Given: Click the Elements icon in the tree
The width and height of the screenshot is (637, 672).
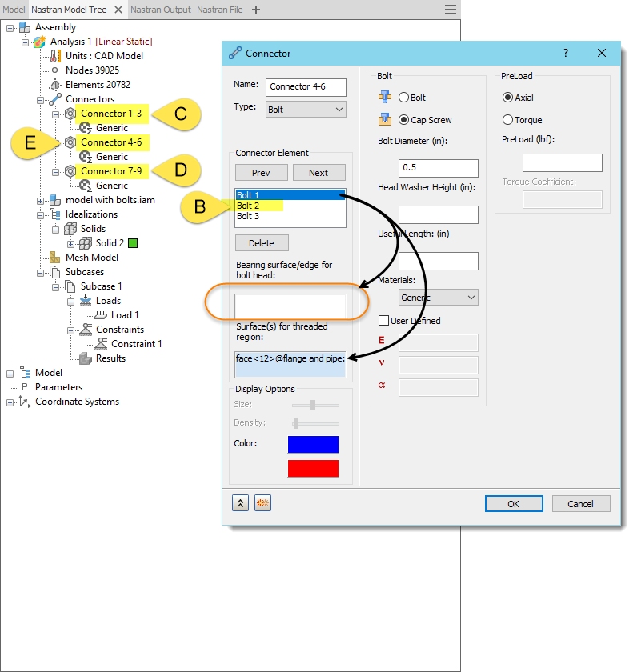Looking at the screenshot, I should pyautogui.click(x=55, y=85).
